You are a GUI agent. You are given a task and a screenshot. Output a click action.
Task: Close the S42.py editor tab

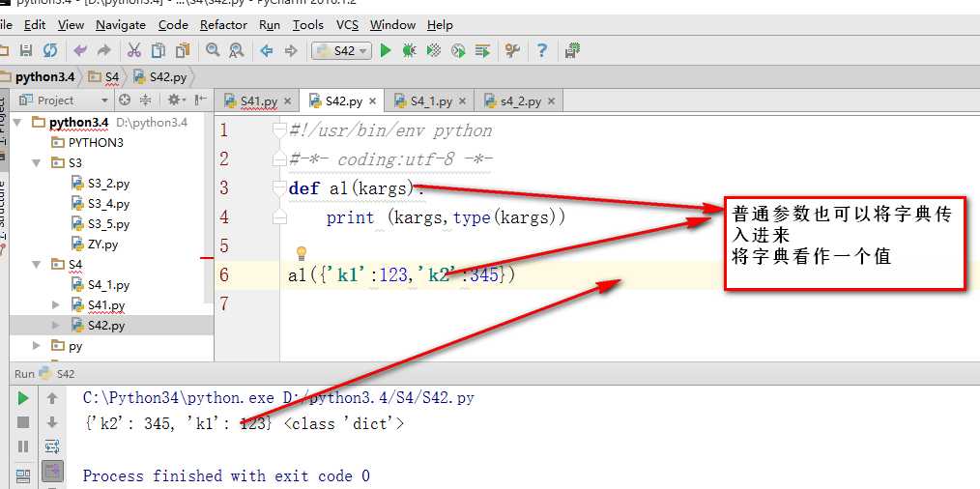click(x=372, y=101)
